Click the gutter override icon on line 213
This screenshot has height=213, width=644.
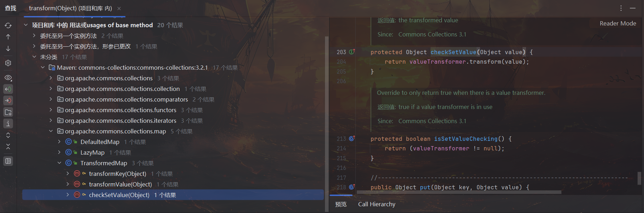click(x=352, y=139)
